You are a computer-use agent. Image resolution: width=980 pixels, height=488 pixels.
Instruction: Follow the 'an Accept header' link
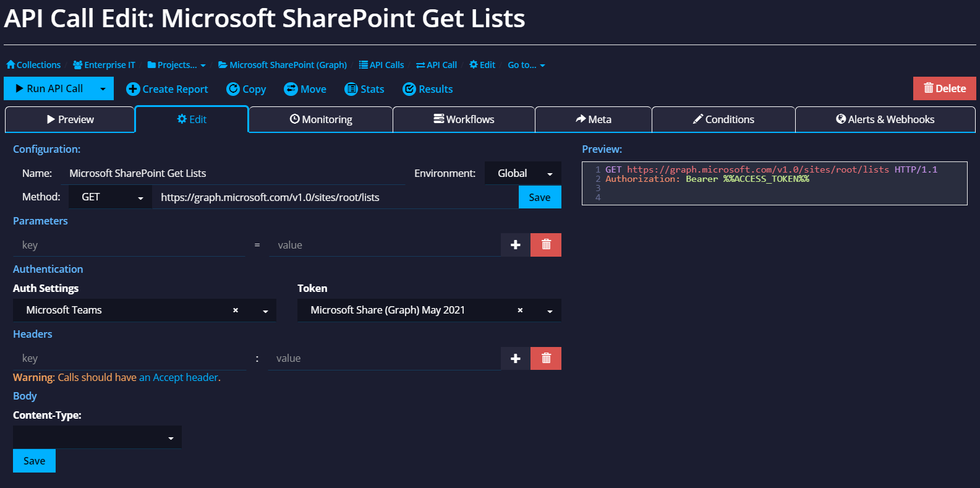[x=179, y=377]
